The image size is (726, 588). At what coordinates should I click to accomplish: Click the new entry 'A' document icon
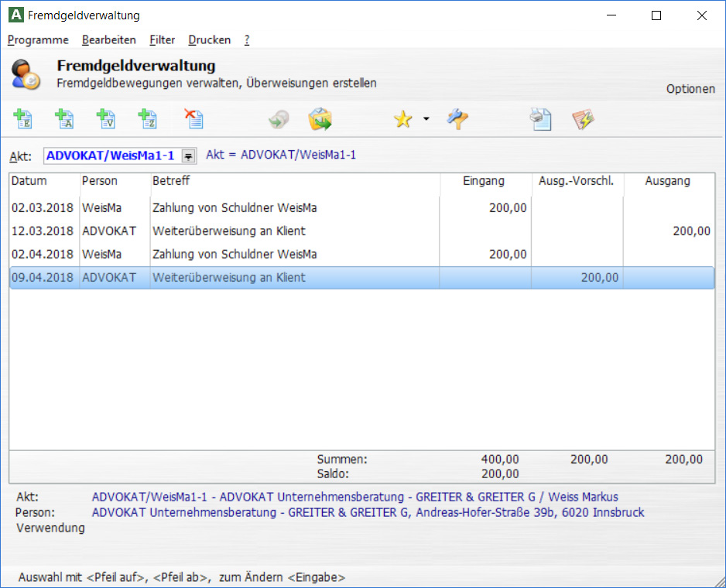[x=64, y=119]
